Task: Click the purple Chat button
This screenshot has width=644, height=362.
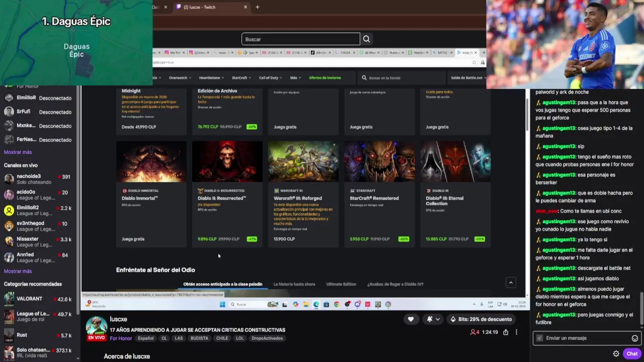Action: (632, 353)
